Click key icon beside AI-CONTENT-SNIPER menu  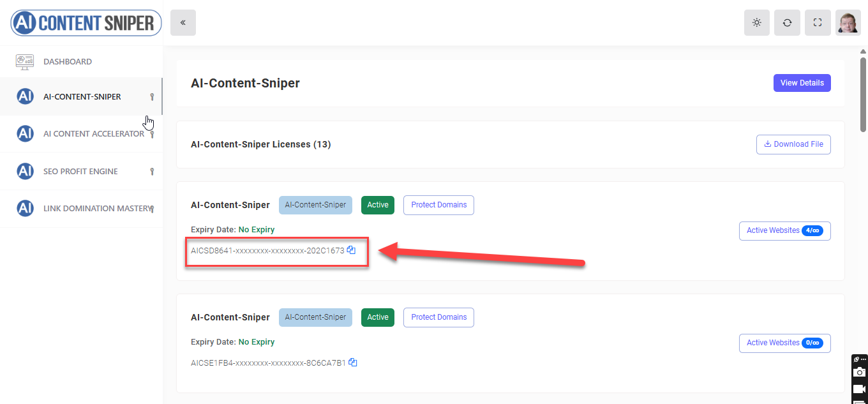pos(152,97)
